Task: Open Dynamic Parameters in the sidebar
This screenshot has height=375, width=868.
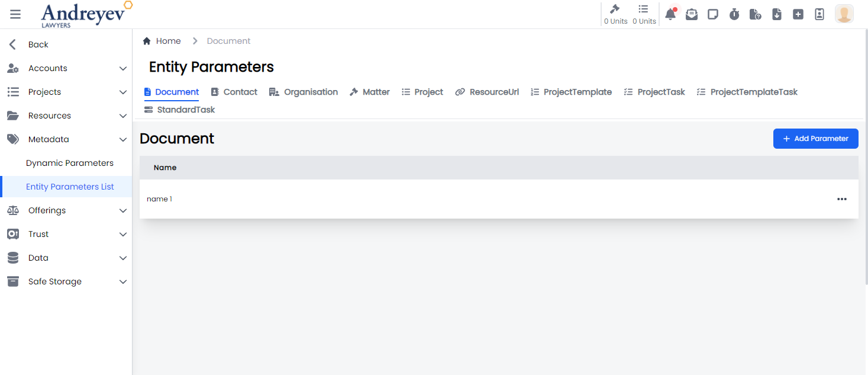Action: tap(70, 163)
